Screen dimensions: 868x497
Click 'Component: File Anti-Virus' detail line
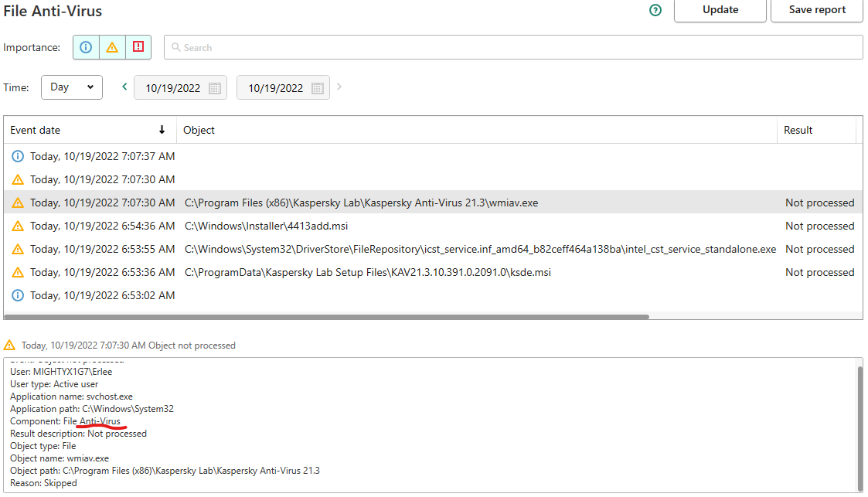click(66, 421)
